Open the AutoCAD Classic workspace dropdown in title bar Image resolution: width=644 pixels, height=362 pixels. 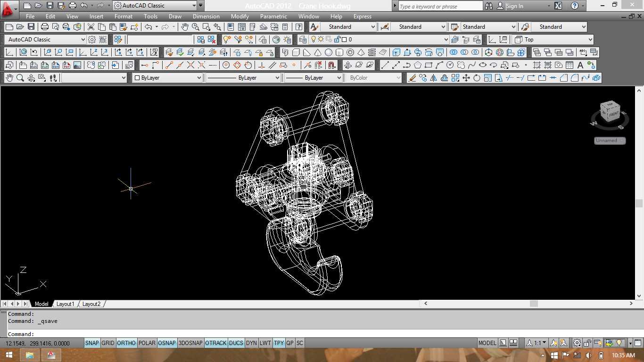[x=155, y=6]
